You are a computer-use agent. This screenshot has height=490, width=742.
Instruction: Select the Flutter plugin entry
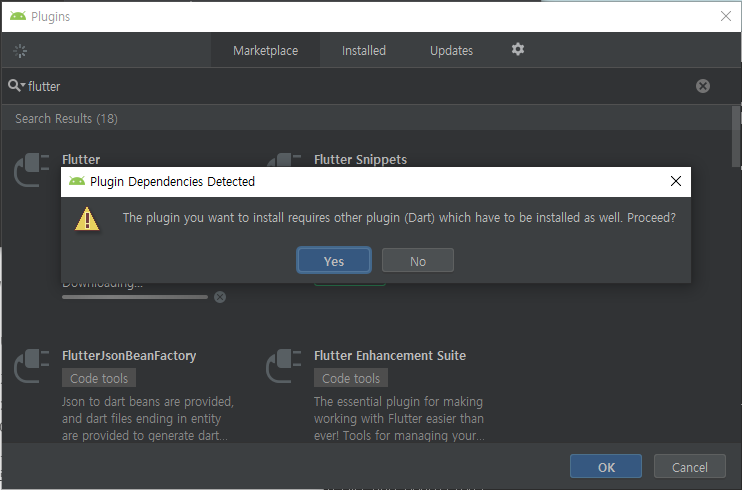(81, 160)
